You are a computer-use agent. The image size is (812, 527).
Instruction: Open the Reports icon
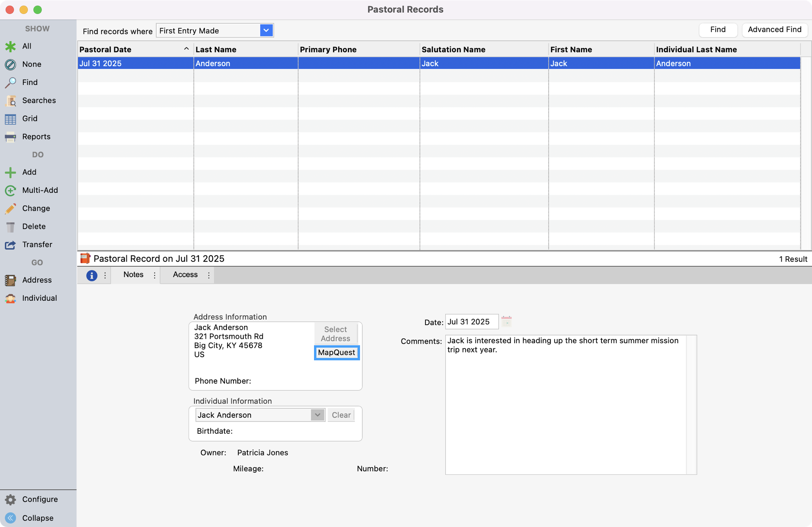click(x=11, y=137)
